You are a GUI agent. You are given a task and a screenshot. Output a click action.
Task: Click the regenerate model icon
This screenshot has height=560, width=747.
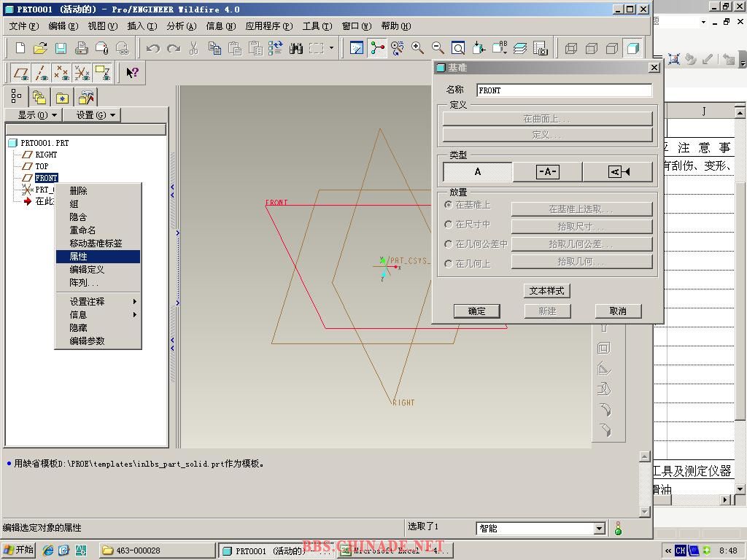pos(275,48)
